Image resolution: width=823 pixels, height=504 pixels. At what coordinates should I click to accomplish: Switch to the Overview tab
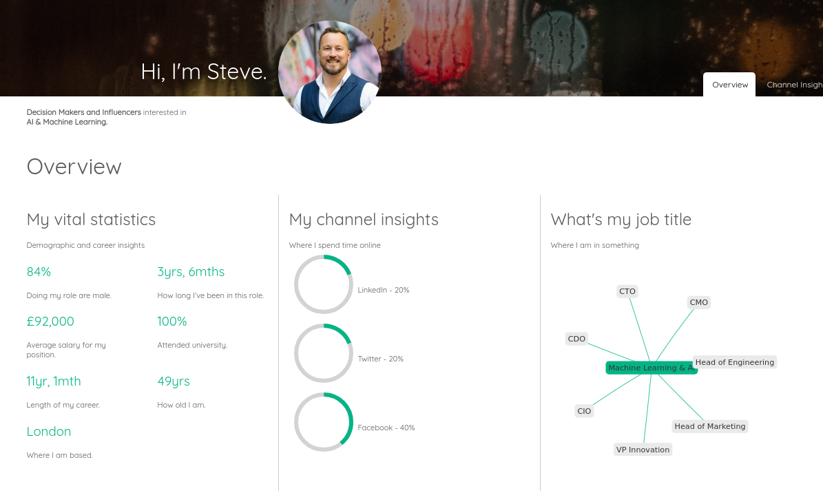(729, 85)
